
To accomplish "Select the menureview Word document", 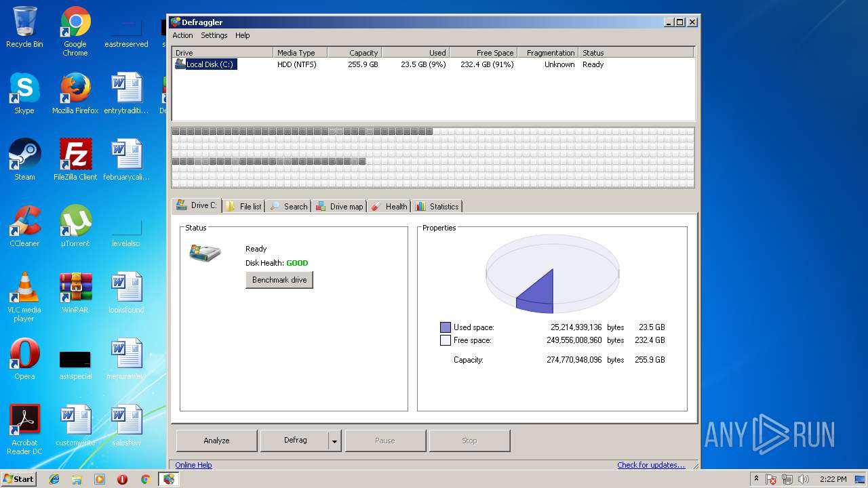I will (x=126, y=359).
